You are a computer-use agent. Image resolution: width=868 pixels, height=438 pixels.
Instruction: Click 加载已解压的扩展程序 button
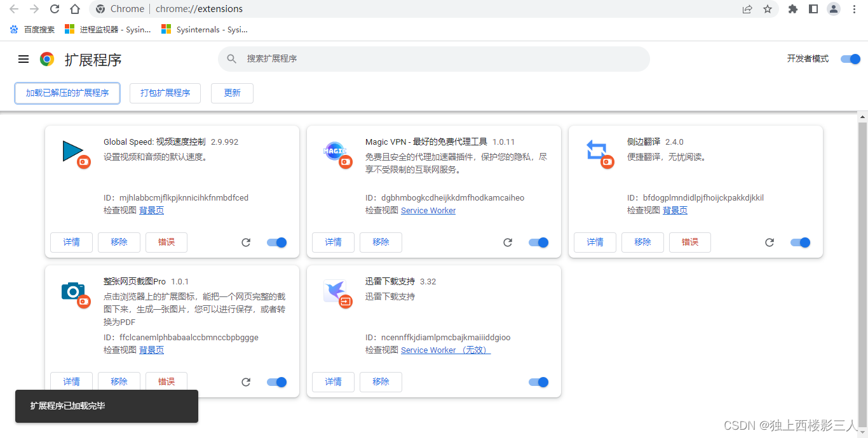point(67,93)
